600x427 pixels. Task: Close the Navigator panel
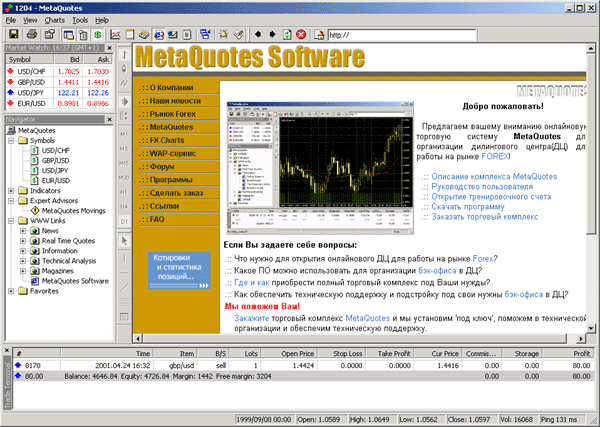pyautogui.click(x=109, y=119)
